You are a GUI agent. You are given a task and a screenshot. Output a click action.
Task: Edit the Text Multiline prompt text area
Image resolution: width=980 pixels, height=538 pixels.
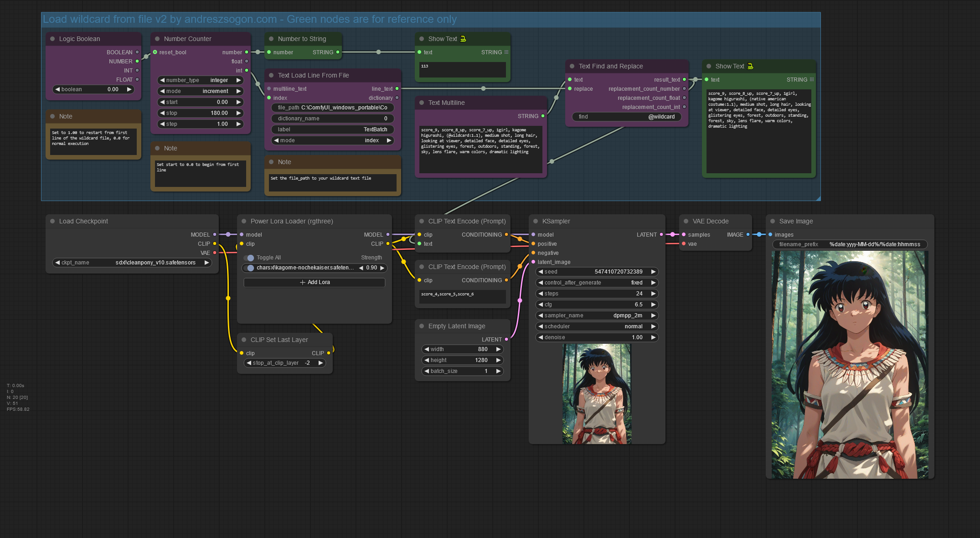pos(481,150)
